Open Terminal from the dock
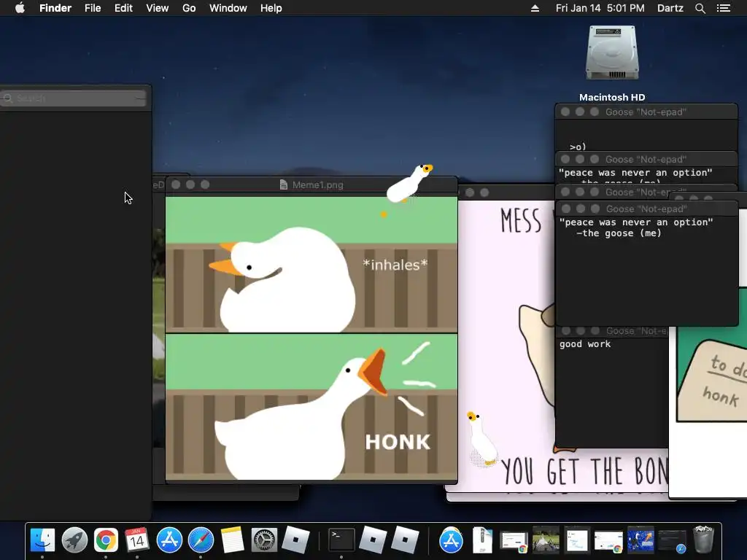 [x=341, y=540]
